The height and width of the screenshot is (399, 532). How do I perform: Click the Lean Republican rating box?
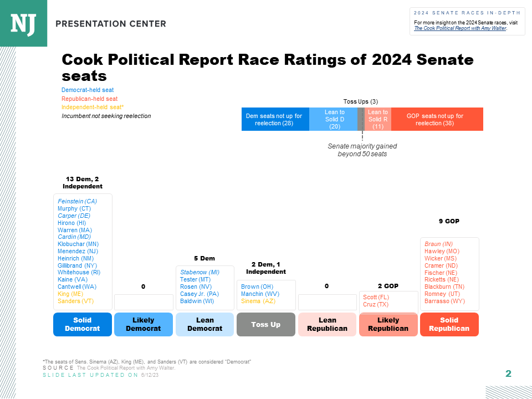327,324
